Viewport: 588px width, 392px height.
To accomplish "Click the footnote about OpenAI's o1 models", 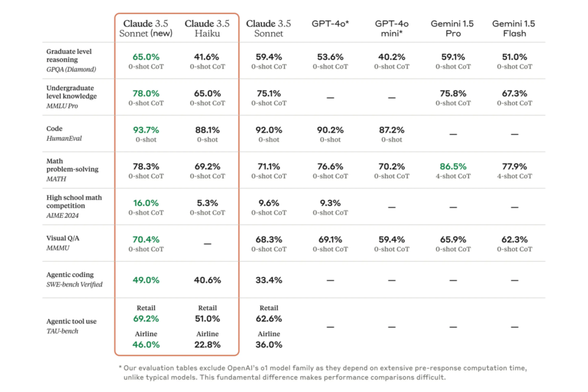I will coord(322,372).
